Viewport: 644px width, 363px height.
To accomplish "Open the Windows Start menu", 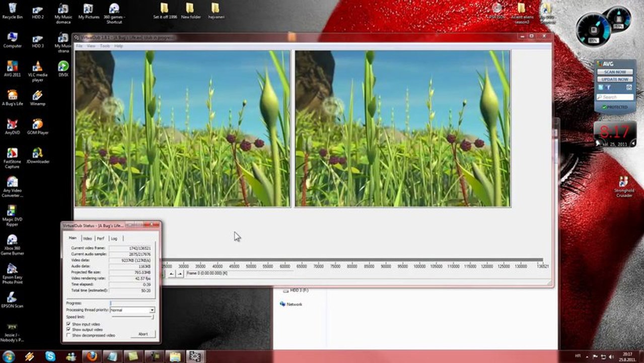I will 9,356.
